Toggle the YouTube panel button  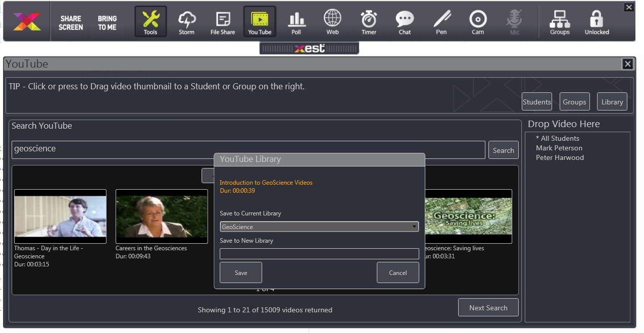[260, 22]
